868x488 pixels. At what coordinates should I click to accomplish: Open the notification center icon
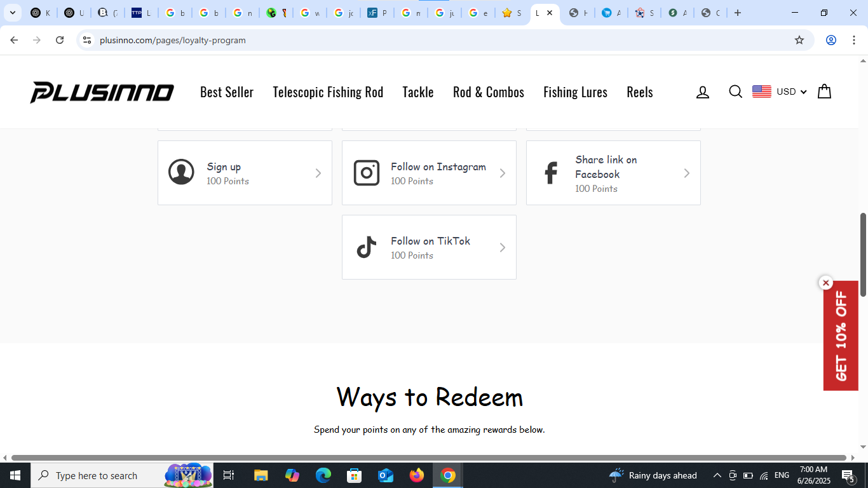848,475
